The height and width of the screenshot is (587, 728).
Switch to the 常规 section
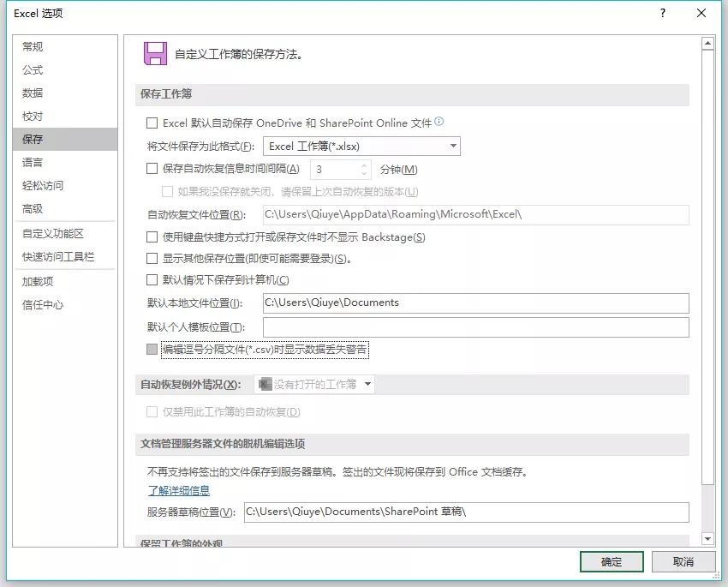(x=33, y=46)
